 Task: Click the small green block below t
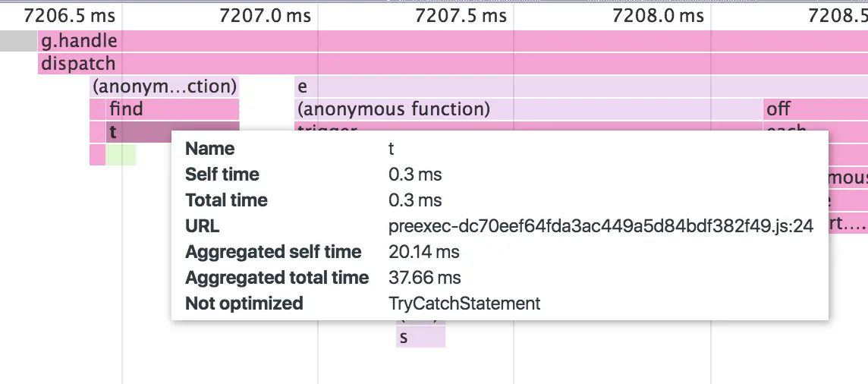[121, 155]
